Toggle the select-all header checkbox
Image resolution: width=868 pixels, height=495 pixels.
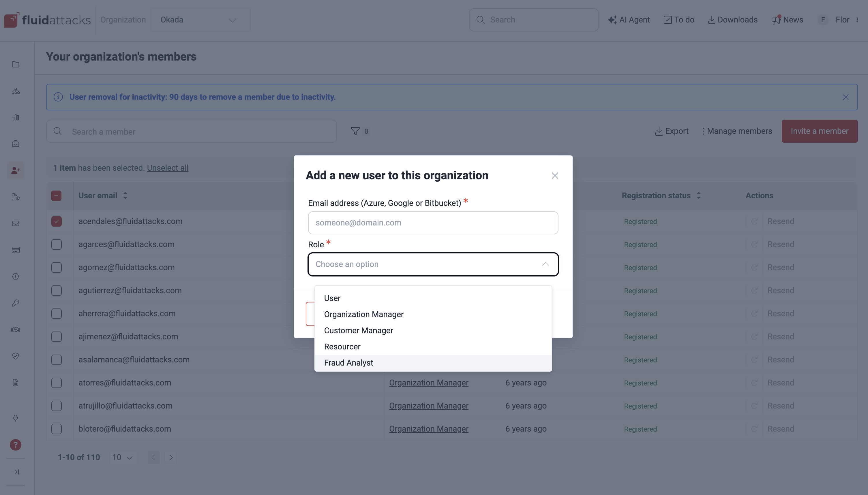click(x=57, y=195)
